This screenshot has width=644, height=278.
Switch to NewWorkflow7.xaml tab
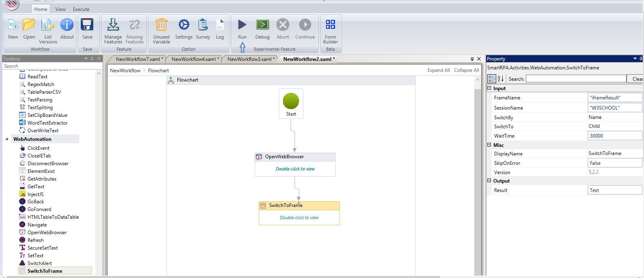(138, 59)
